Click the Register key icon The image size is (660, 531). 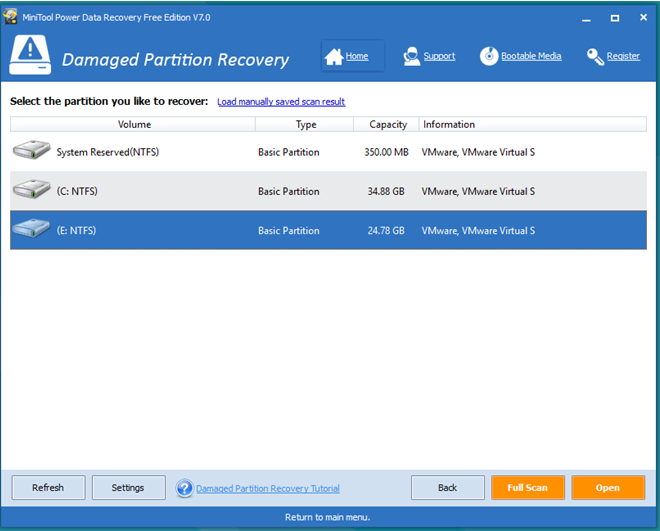click(x=595, y=56)
